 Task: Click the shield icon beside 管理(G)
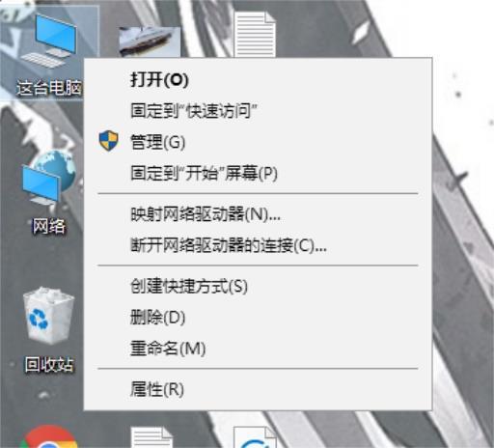click(108, 141)
